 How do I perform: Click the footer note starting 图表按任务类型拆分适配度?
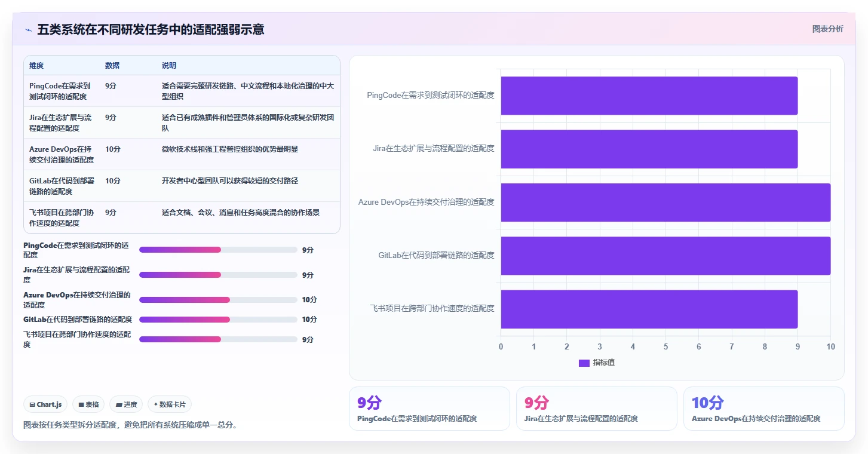coord(131,425)
